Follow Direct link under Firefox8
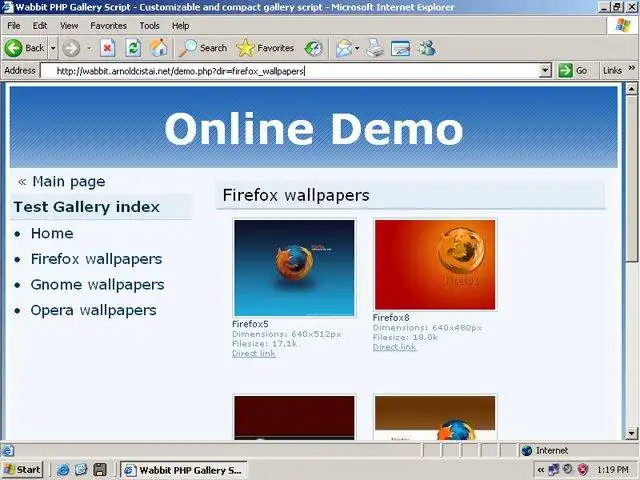640x480 pixels. click(x=394, y=347)
